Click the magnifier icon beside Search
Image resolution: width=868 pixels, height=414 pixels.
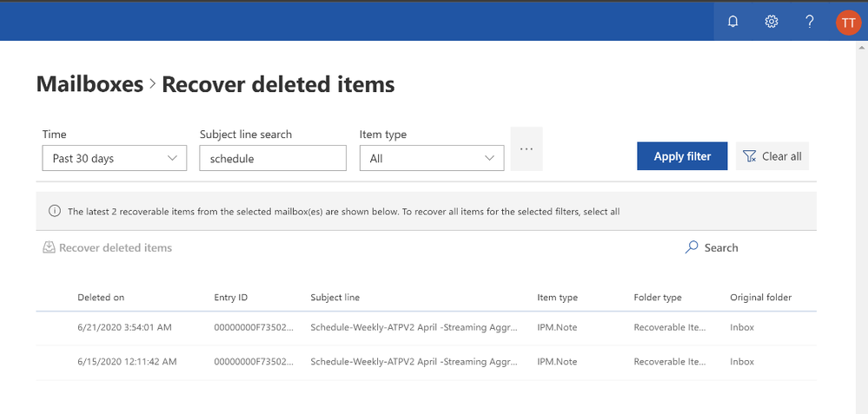(x=692, y=247)
